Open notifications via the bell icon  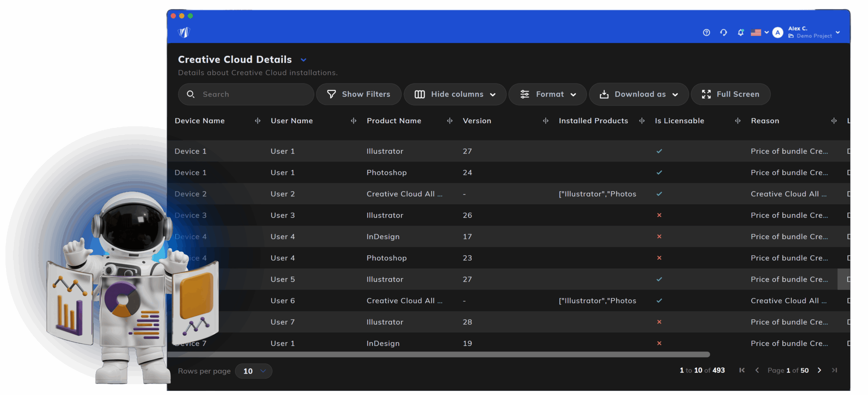740,33
